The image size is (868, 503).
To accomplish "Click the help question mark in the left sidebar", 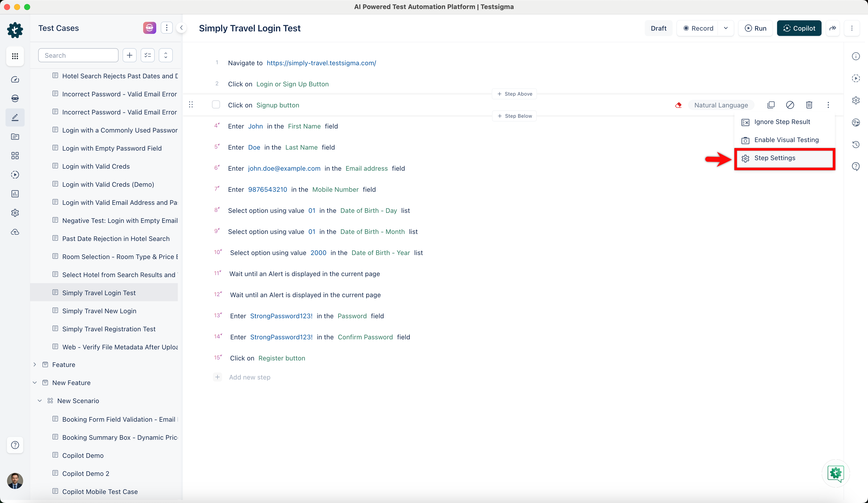I will click(15, 445).
